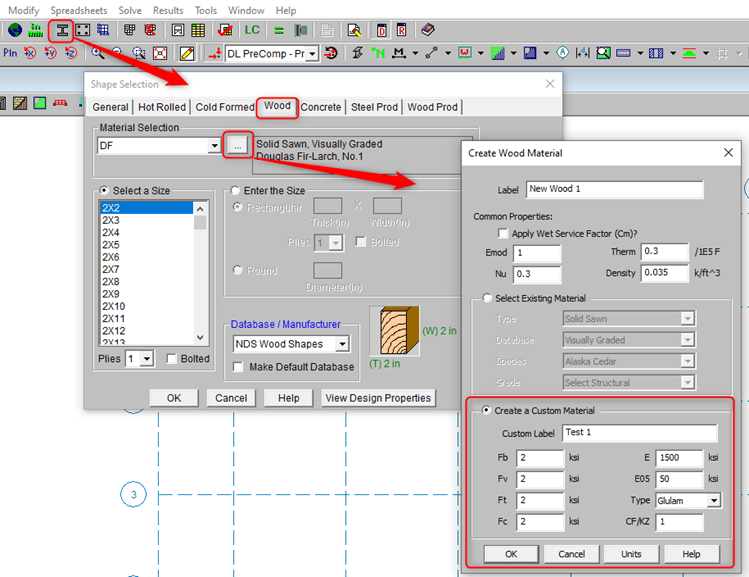Viewport: 749px width, 577px height.
Task: Enable Apply Wet Service Factor checkbox
Action: 503,233
